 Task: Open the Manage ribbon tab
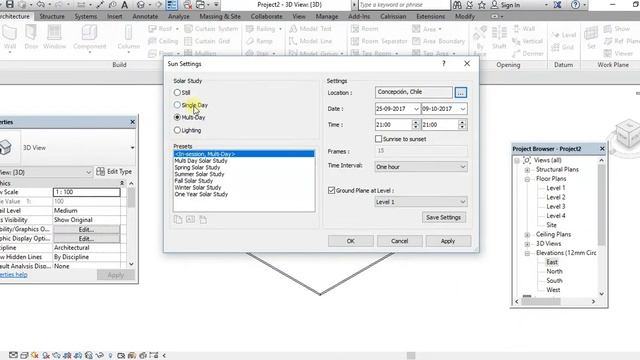click(x=327, y=16)
